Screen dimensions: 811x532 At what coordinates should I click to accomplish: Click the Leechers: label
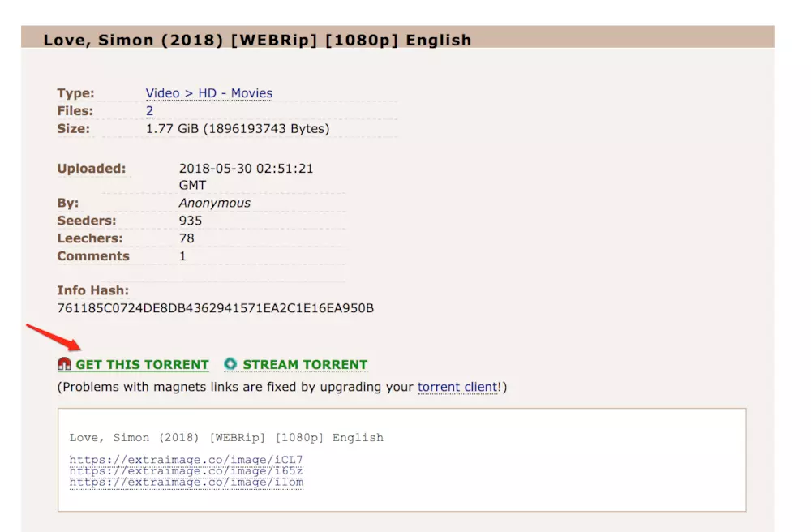point(89,238)
